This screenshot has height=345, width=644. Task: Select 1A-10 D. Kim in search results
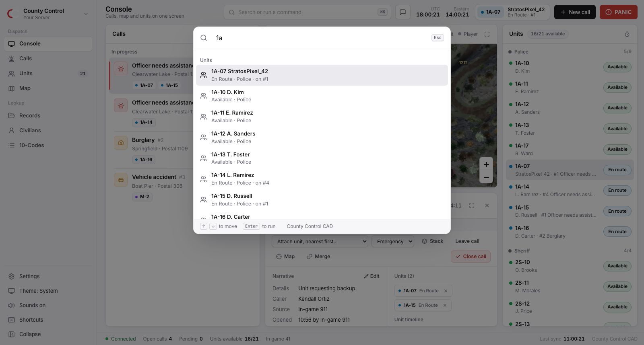pyautogui.click(x=322, y=96)
